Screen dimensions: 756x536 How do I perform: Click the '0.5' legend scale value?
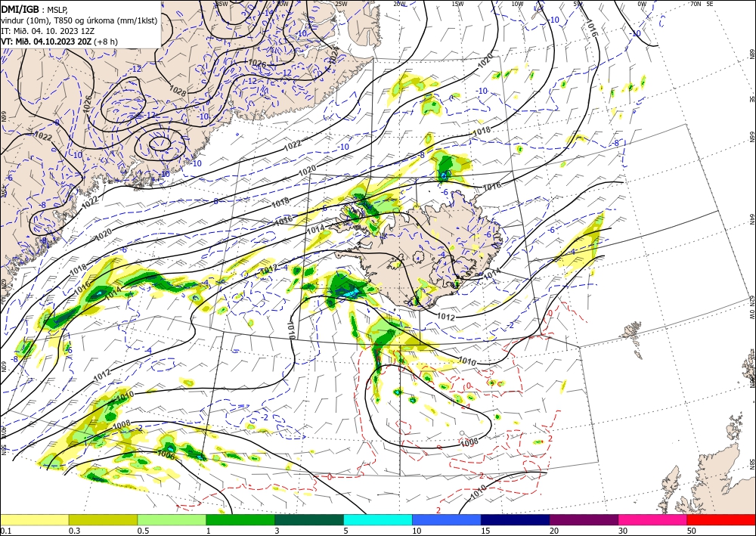pos(143,531)
